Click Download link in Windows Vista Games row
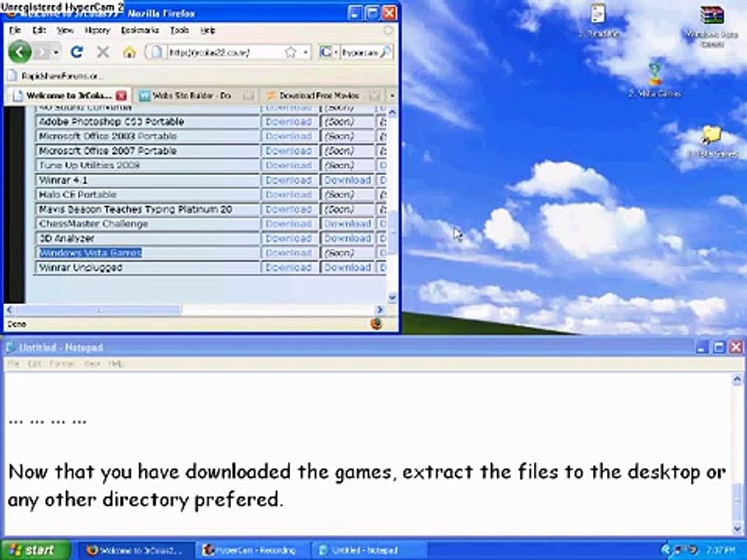 click(x=289, y=253)
